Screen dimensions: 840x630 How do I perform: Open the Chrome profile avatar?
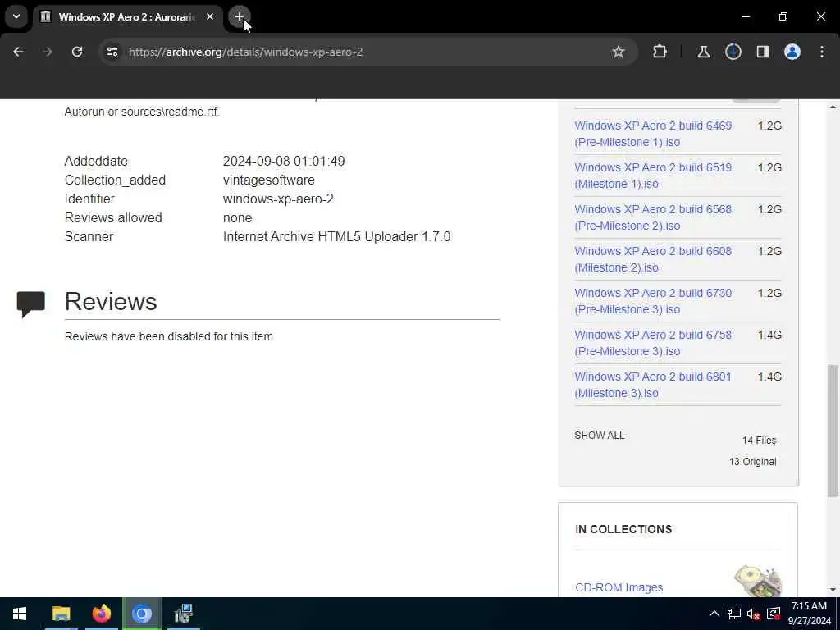coord(792,52)
